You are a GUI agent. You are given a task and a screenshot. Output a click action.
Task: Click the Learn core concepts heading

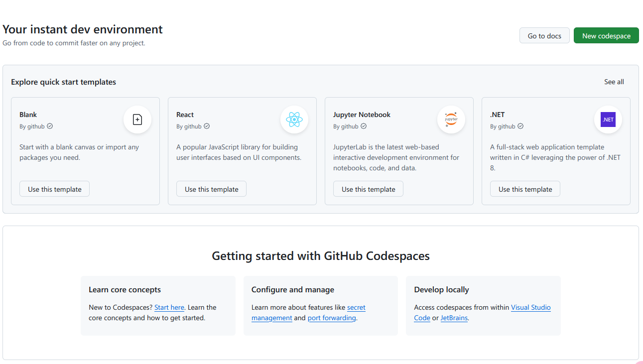(x=125, y=290)
